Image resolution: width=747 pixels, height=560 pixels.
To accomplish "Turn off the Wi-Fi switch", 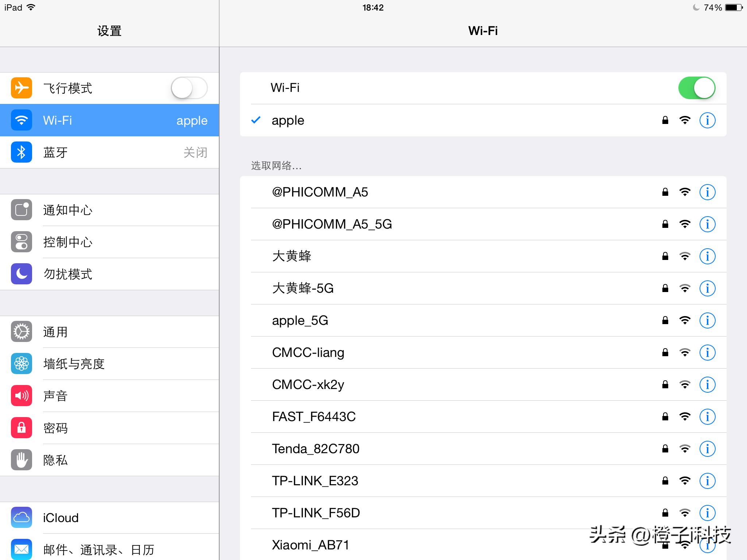I will [697, 87].
